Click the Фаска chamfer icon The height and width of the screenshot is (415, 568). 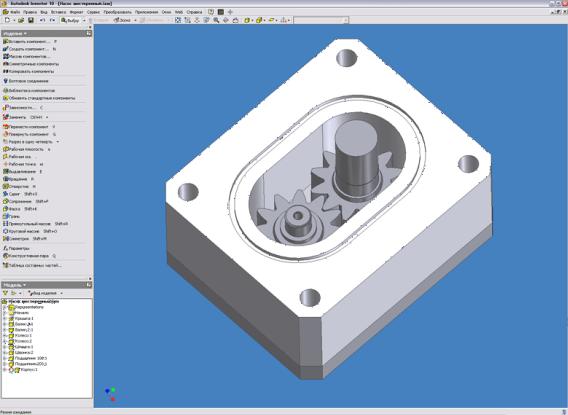tap(5, 209)
